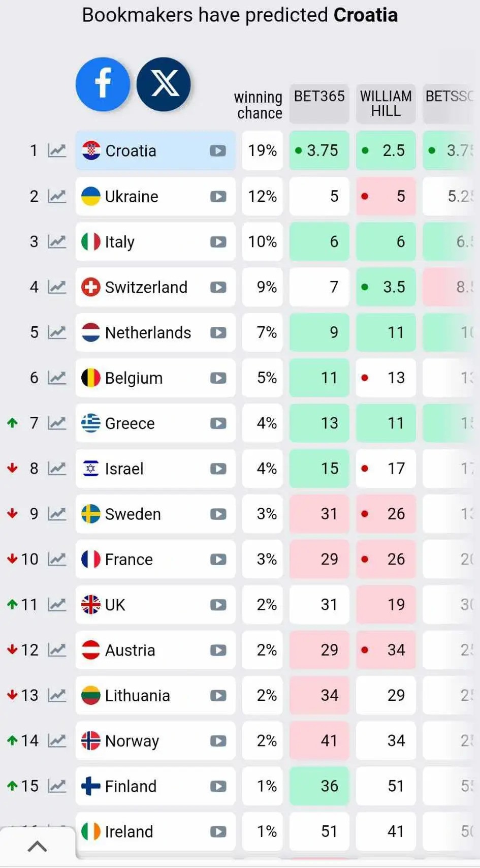Click the play video icon for Greece

tap(218, 423)
